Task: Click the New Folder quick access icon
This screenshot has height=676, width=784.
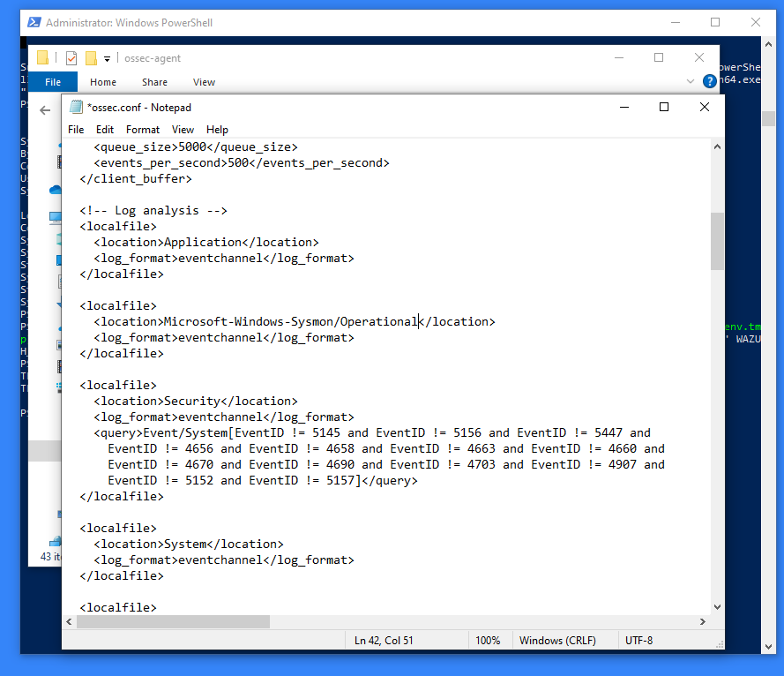Action: point(91,58)
